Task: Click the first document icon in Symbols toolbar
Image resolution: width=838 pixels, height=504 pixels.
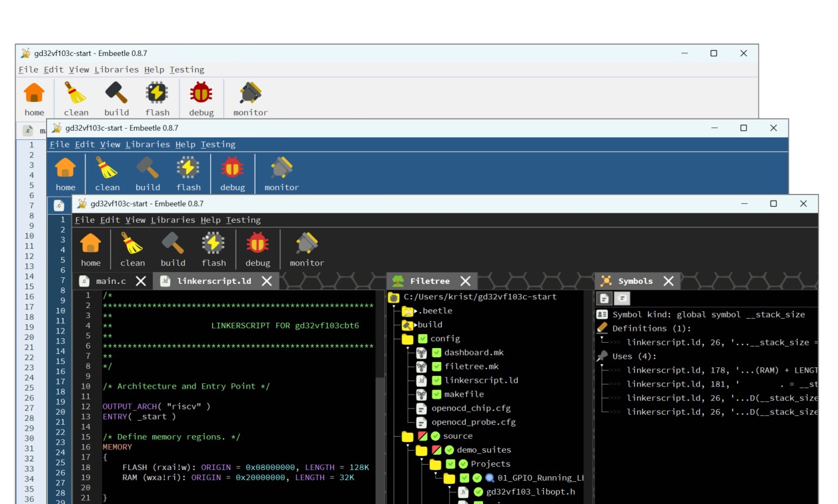Action: point(604,299)
